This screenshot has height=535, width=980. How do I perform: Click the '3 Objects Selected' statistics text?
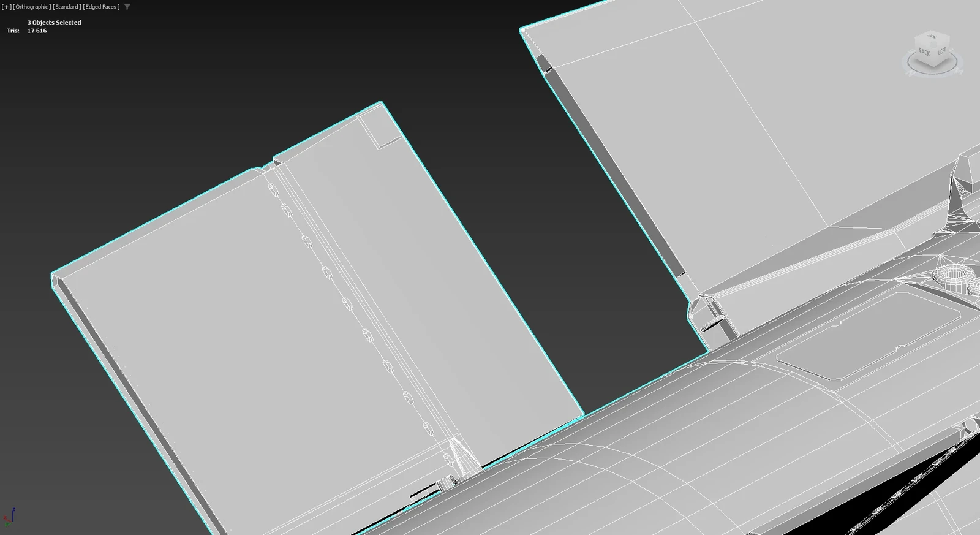pyautogui.click(x=54, y=22)
